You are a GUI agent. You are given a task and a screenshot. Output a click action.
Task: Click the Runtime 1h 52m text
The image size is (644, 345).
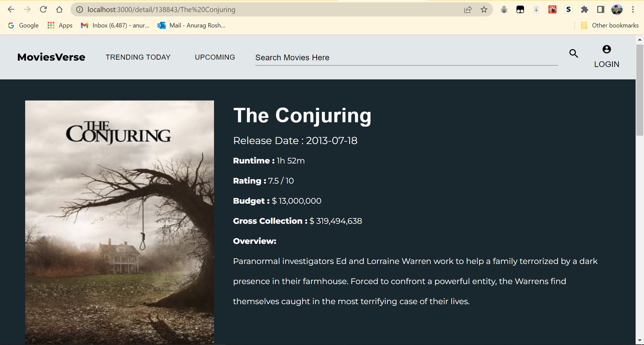pyautogui.click(x=269, y=161)
